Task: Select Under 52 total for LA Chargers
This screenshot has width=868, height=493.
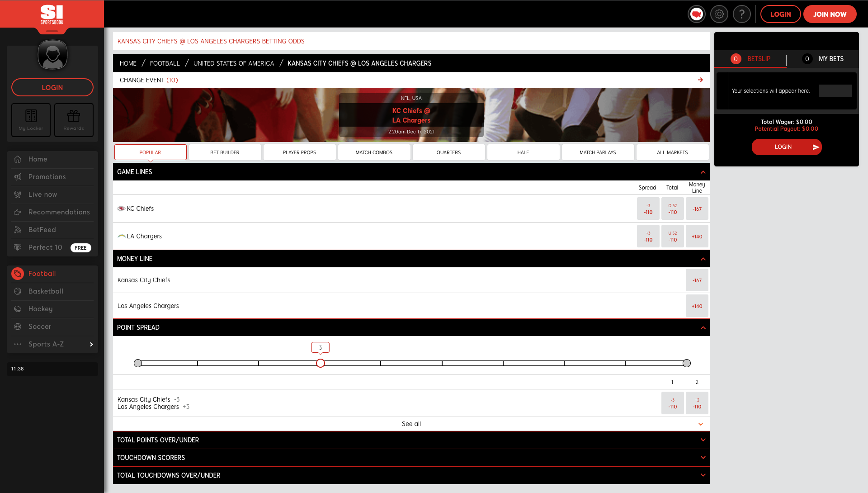Action: (673, 236)
